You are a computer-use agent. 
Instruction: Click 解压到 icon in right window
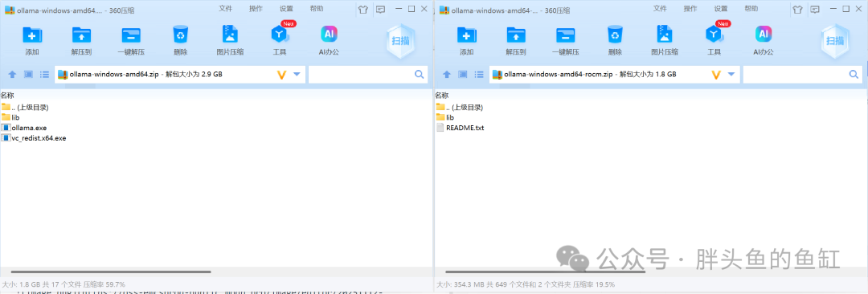(516, 35)
